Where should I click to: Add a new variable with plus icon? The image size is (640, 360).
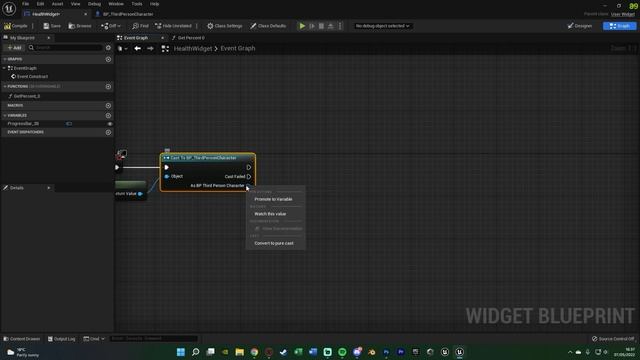pos(108,116)
